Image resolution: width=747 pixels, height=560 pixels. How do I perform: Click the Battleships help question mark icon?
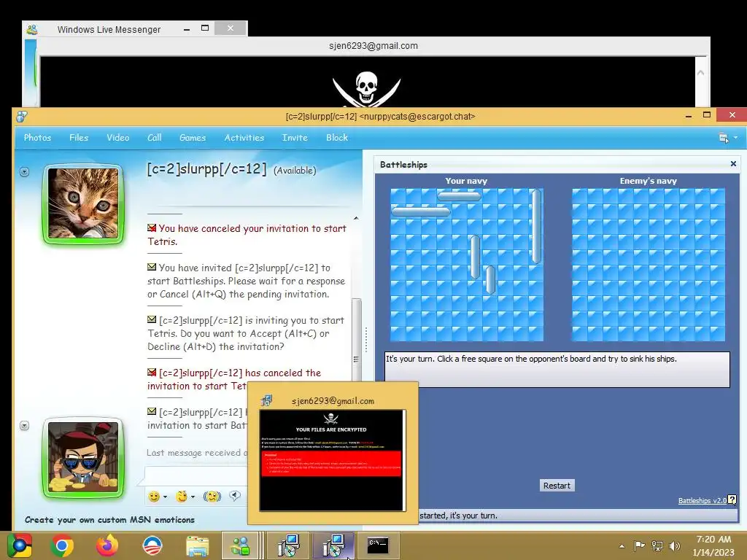(732, 499)
